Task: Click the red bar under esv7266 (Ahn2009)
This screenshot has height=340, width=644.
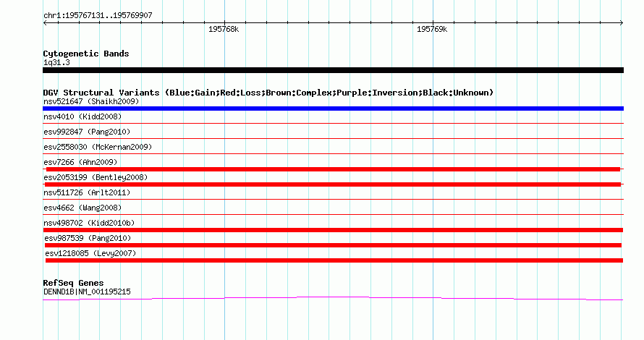Action: (x=333, y=169)
